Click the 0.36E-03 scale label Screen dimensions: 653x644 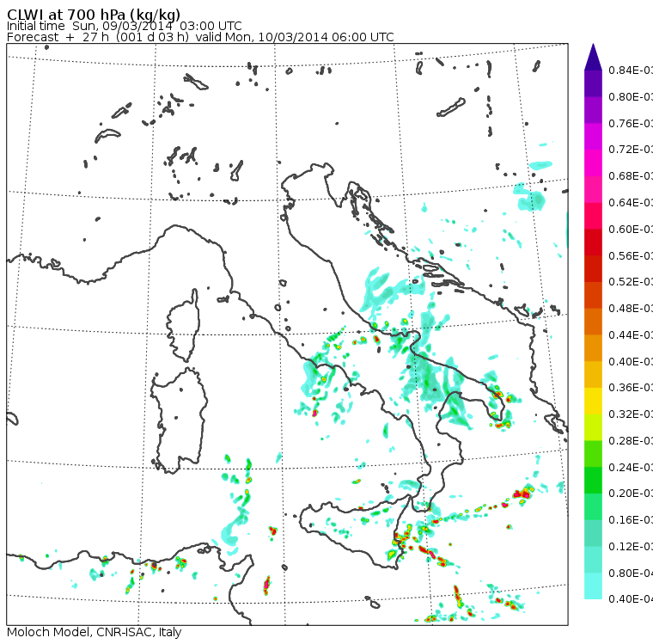pyautogui.click(x=631, y=388)
